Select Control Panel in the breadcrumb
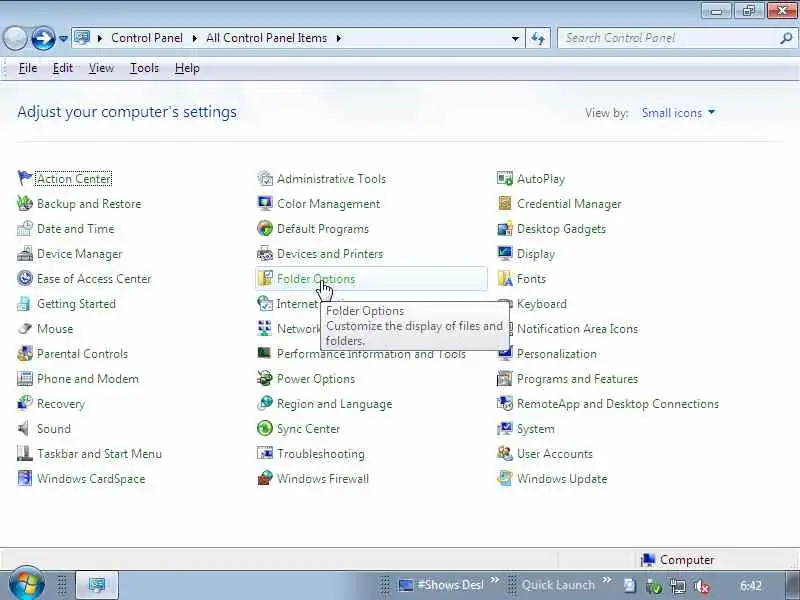Viewport: 800px width, 600px height. 147,38
